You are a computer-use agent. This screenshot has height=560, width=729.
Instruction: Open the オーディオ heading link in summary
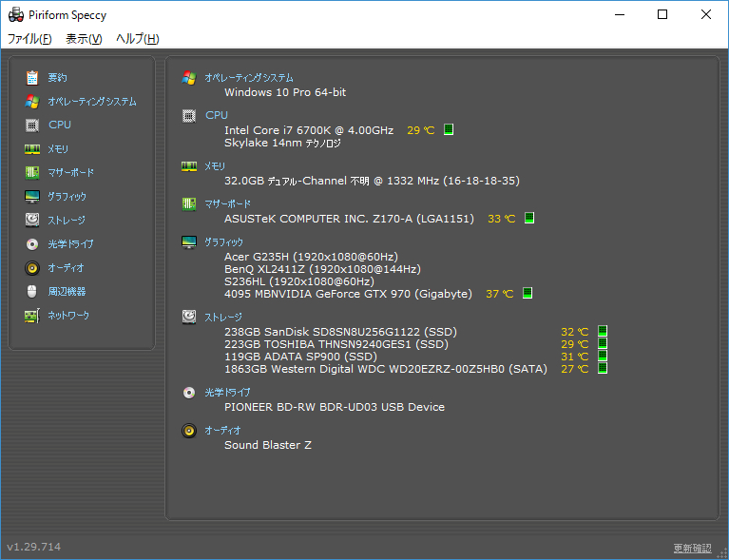(x=222, y=431)
